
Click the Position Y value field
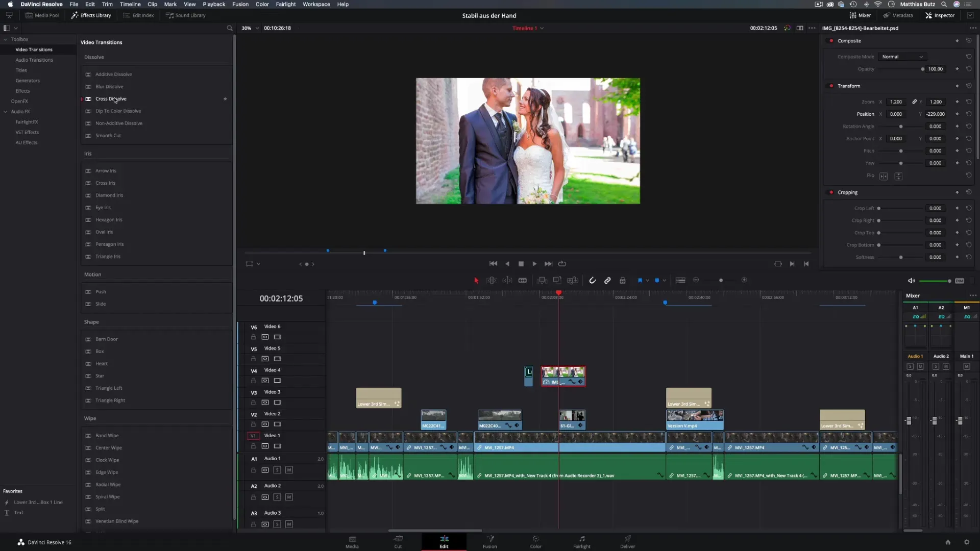[x=936, y=114]
